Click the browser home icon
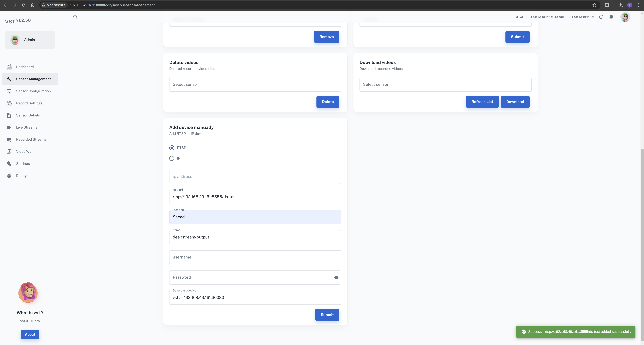The width and height of the screenshot is (644, 345). tap(32, 5)
